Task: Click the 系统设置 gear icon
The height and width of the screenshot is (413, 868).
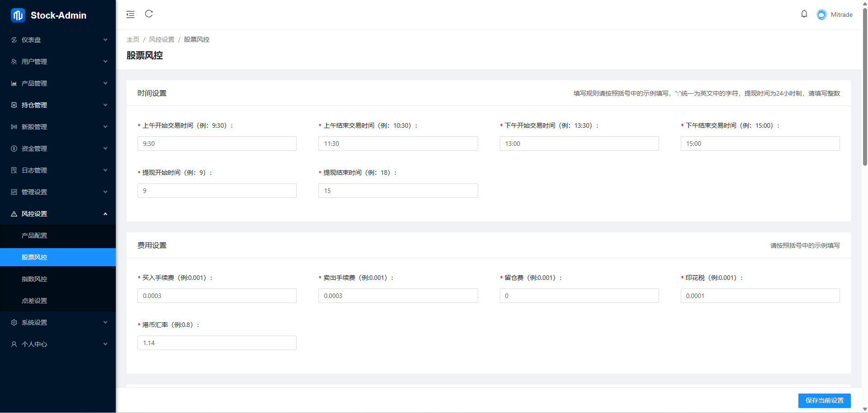Action: point(14,322)
